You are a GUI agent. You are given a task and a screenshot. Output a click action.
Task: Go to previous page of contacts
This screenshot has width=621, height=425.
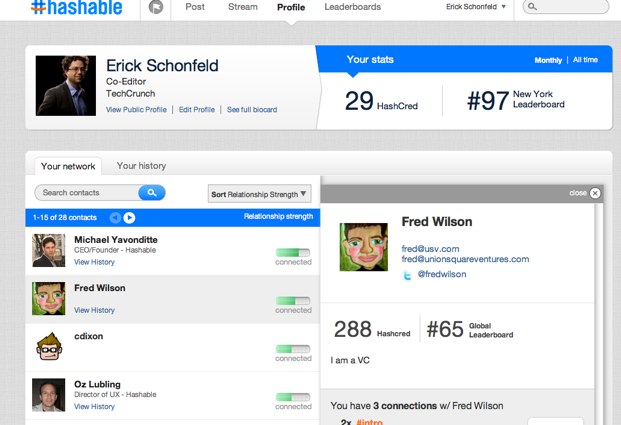pyautogui.click(x=115, y=217)
